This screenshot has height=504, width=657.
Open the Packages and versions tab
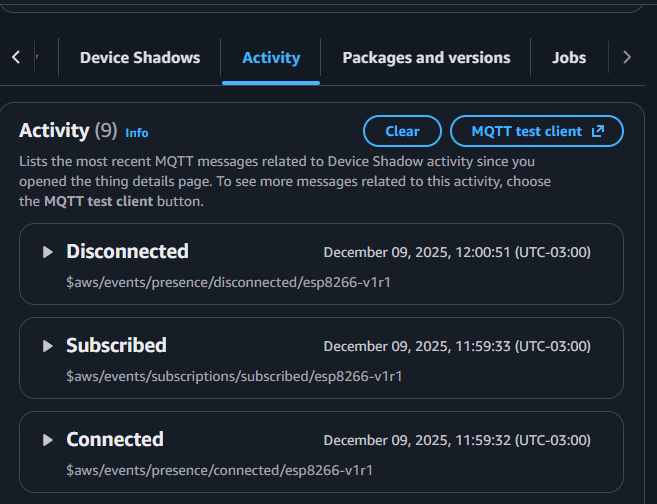point(426,58)
